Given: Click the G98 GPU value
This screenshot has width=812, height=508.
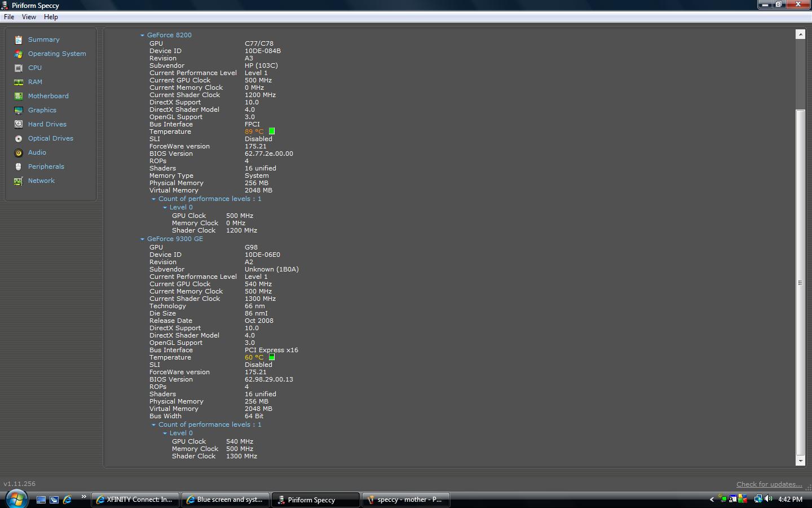Looking at the screenshot, I should click(251, 247).
